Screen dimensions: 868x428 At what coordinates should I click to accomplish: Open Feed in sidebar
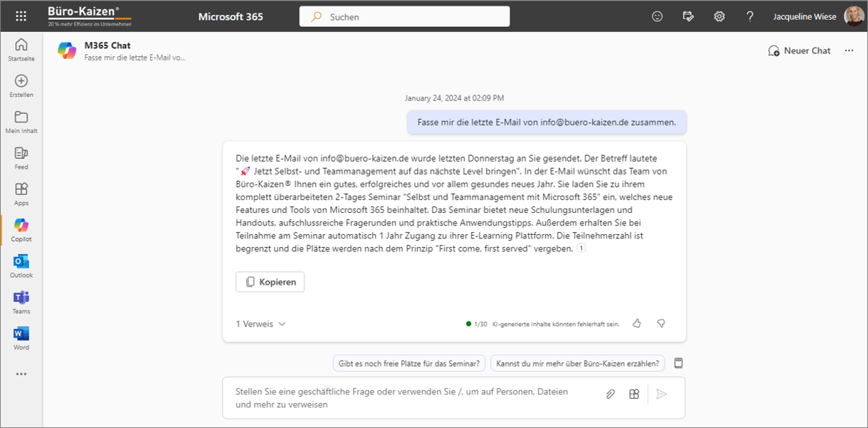[x=21, y=158]
